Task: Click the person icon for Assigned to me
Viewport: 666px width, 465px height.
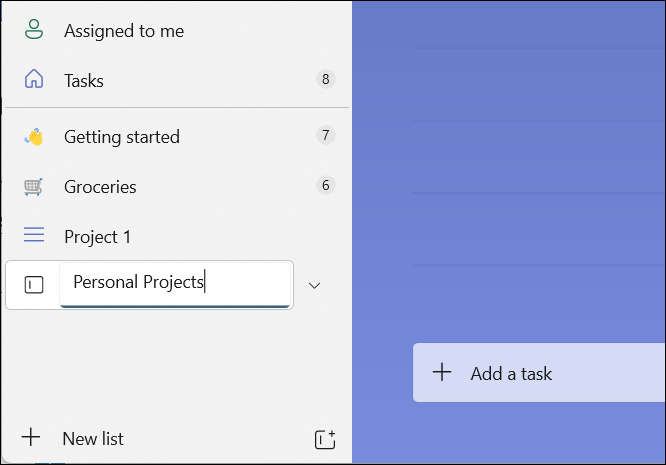Action: click(x=34, y=31)
